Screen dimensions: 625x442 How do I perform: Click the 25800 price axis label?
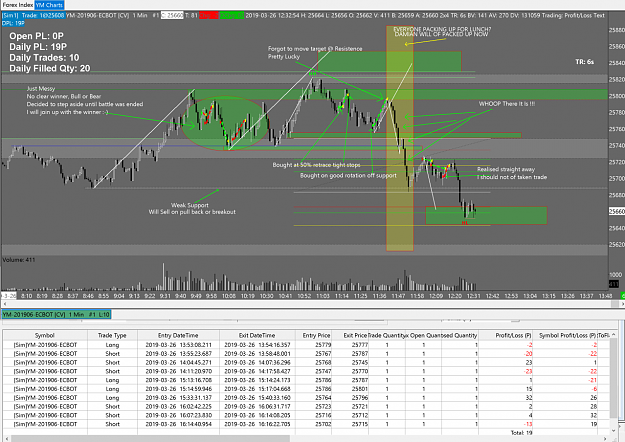click(x=617, y=96)
